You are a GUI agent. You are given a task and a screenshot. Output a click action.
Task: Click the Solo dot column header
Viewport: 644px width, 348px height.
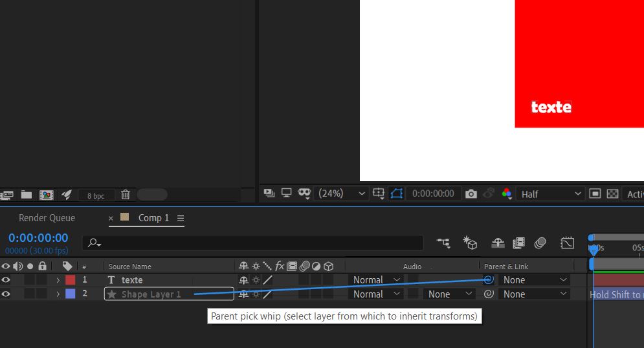pyautogui.click(x=30, y=266)
